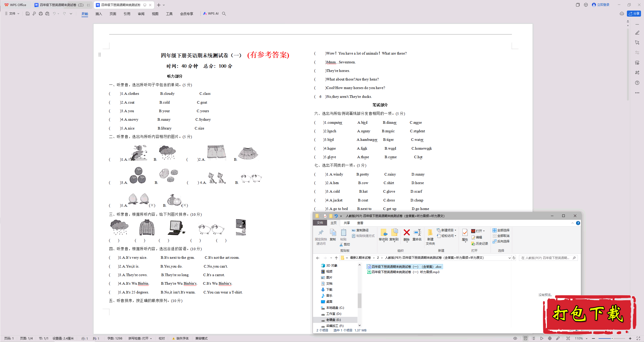The image size is (644, 342).
Task: Open 文件 (File) menu in WPS
Action: [12, 13]
